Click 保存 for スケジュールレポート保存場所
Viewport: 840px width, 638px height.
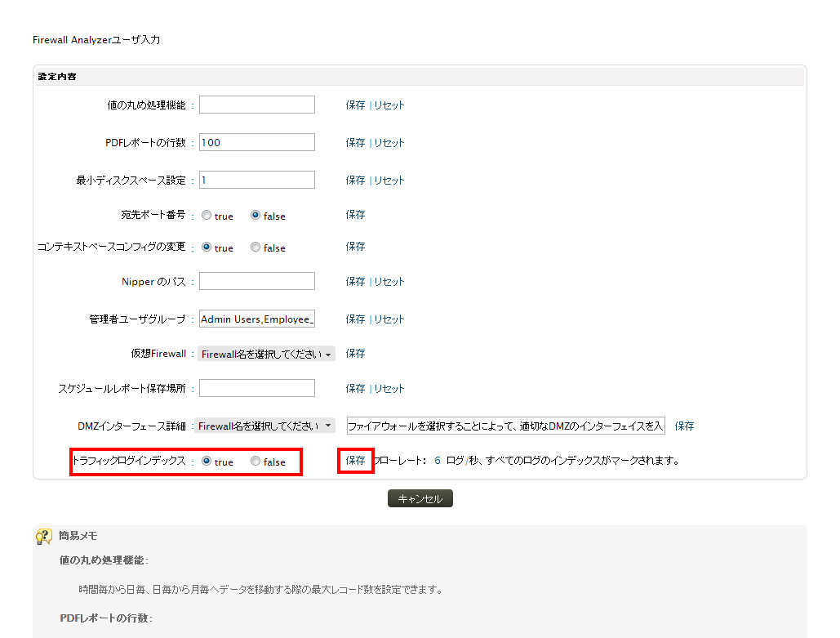click(x=355, y=388)
